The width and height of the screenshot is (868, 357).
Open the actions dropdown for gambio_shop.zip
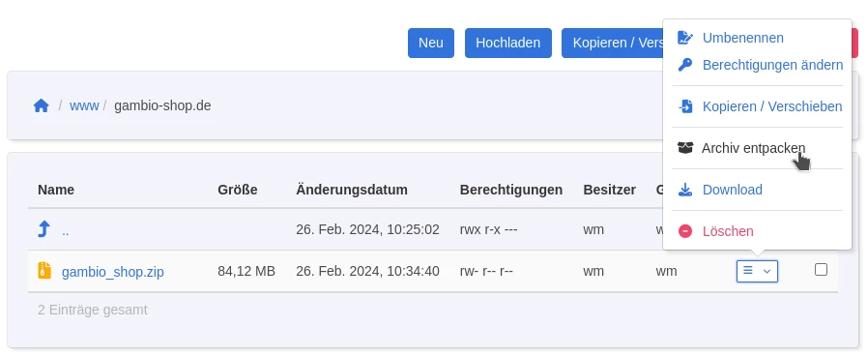pos(757,271)
